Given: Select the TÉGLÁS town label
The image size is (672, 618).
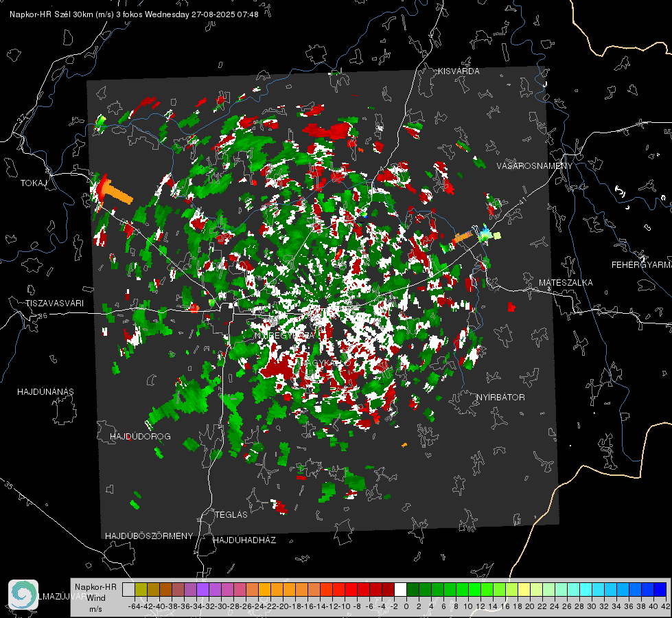Looking at the screenshot, I should pos(231,514).
